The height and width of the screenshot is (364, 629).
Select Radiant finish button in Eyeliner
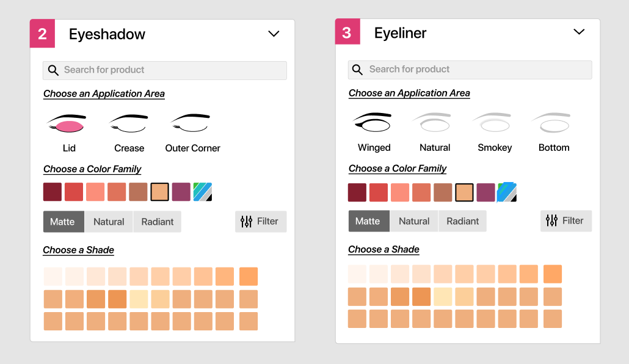click(462, 221)
